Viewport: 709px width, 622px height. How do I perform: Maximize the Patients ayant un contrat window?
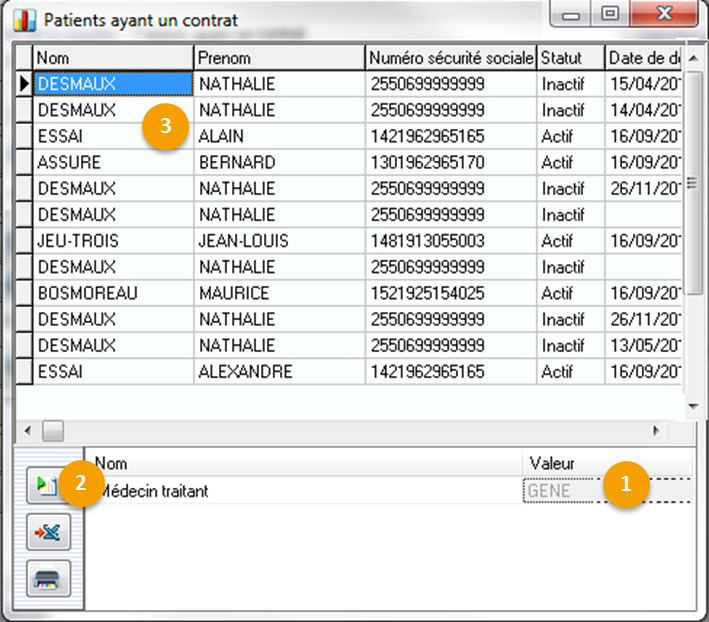[609, 15]
